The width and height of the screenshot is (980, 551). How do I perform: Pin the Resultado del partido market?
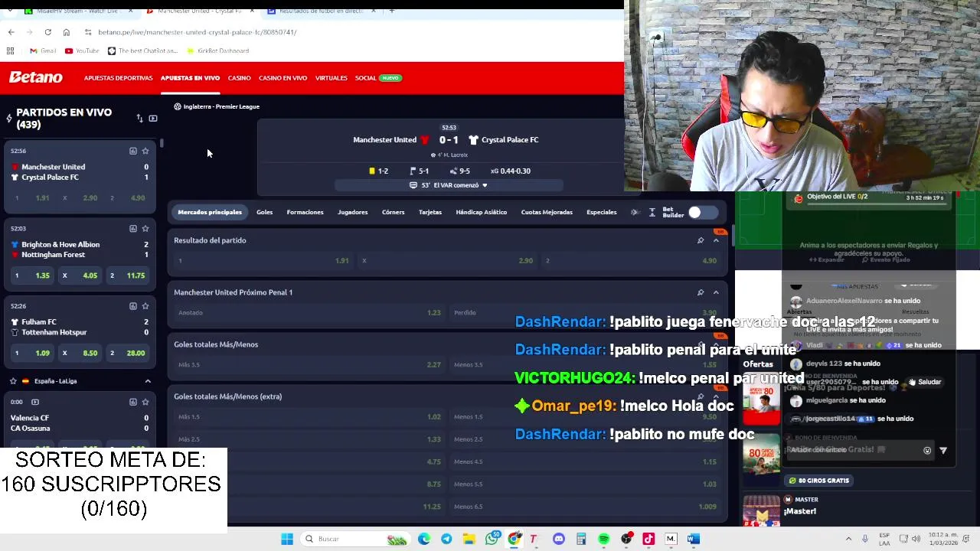[x=700, y=240]
